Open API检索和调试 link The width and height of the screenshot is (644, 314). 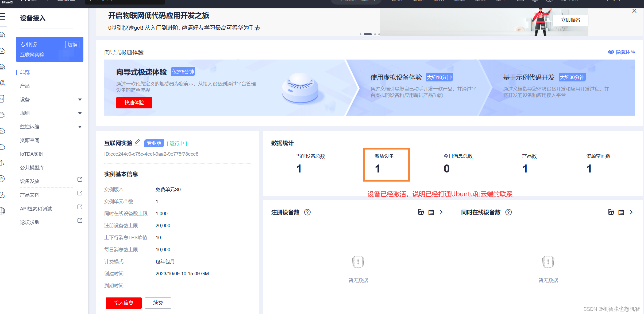(x=36, y=209)
